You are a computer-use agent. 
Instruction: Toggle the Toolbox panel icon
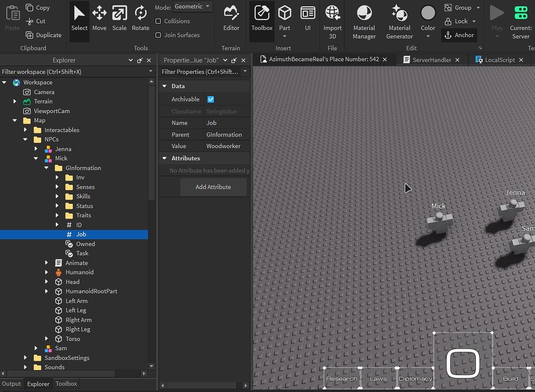click(261, 18)
